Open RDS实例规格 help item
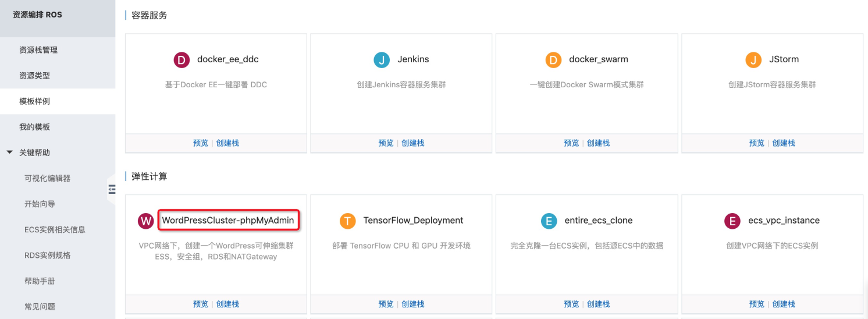Screen dimensions: 868x319 pos(48,255)
